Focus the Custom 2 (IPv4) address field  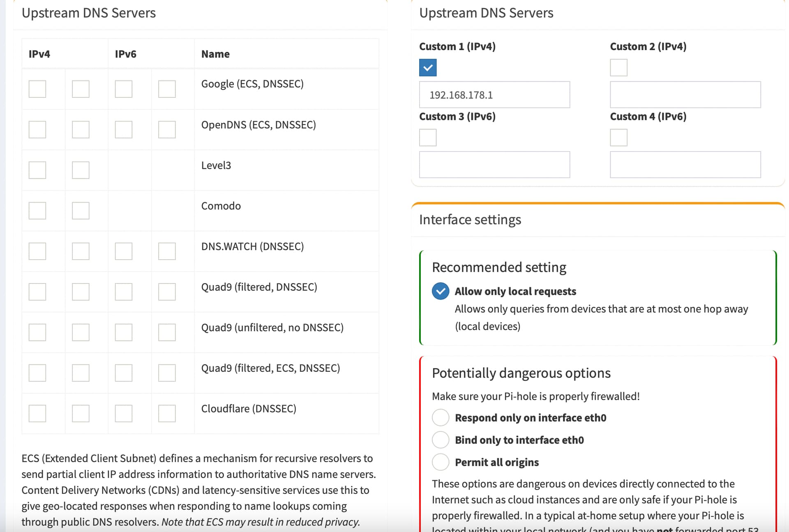click(685, 95)
